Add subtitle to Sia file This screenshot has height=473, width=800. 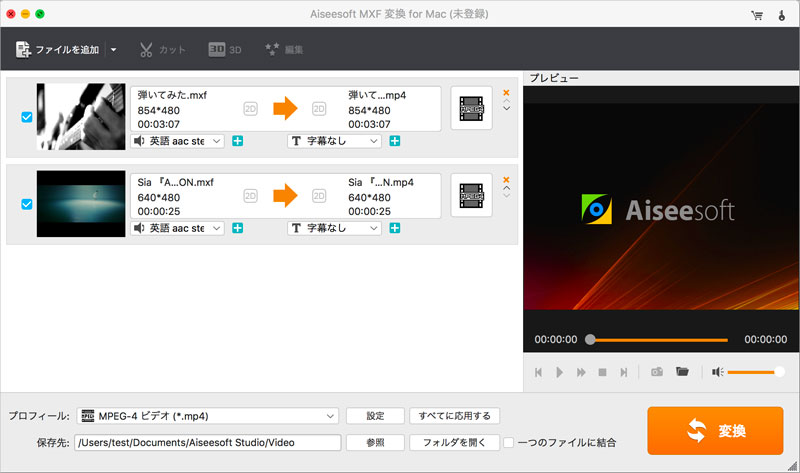(394, 228)
